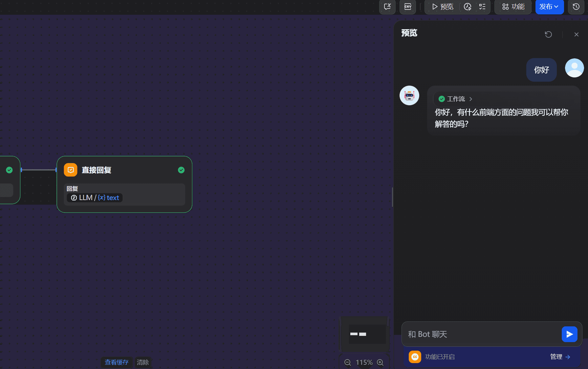
Task: Zoom in using the plus magnifier icon
Action: (x=380, y=362)
